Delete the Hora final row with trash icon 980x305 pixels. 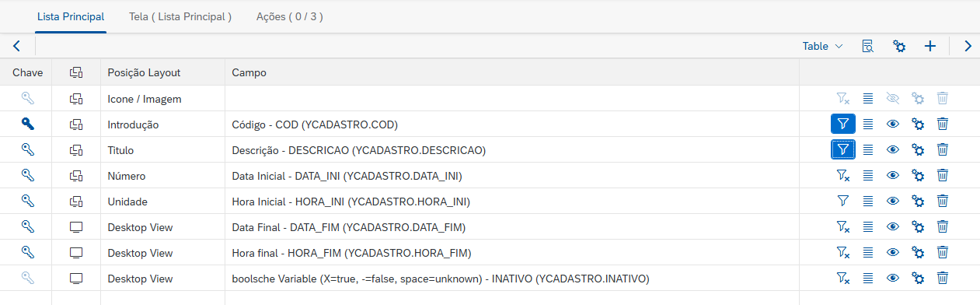coord(943,252)
